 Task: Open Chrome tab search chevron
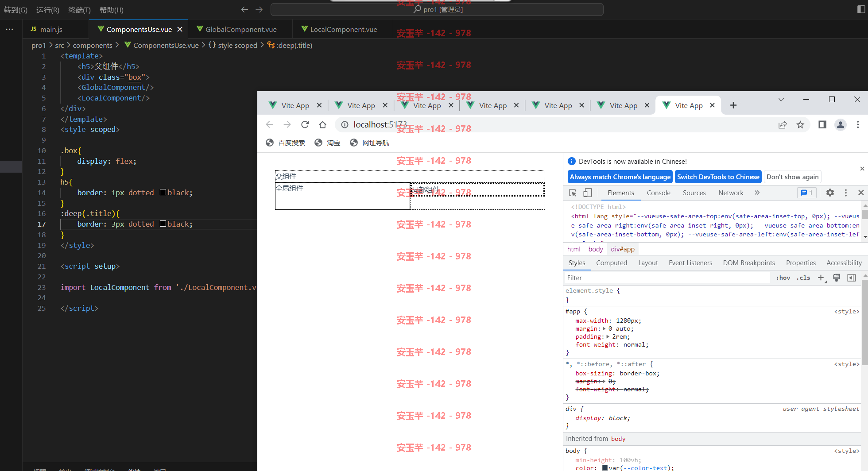[781, 100]
